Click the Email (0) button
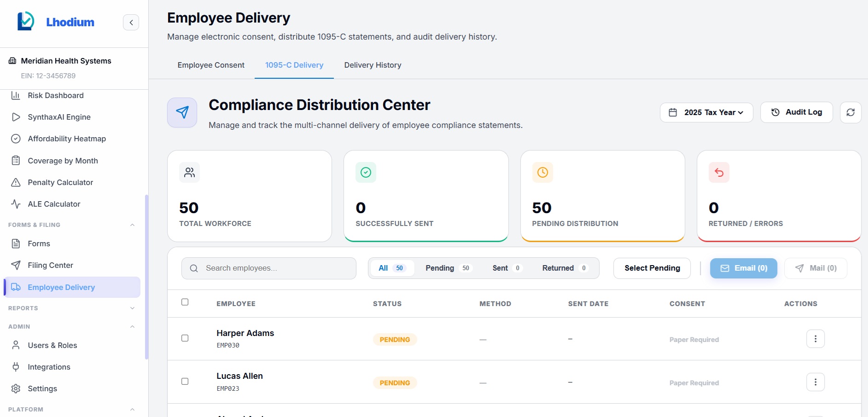Screen dimensions: 868x417 tap(744, 268)
